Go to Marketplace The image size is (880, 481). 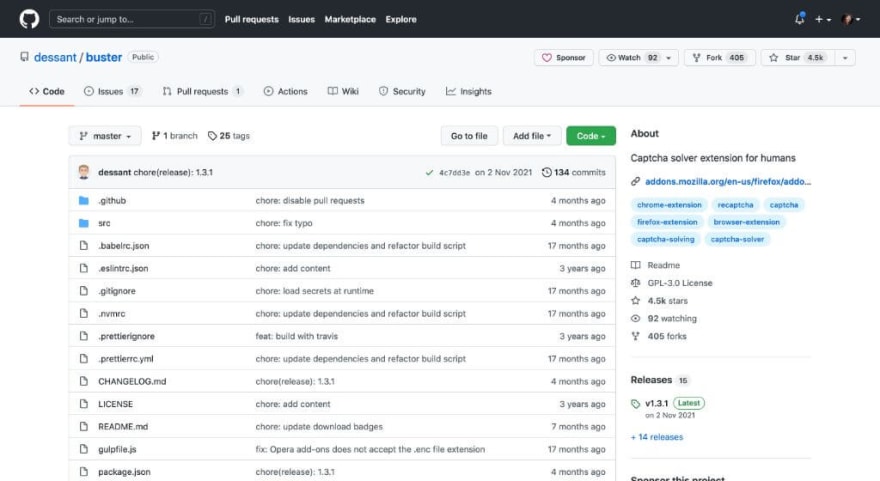pos(350,19)
